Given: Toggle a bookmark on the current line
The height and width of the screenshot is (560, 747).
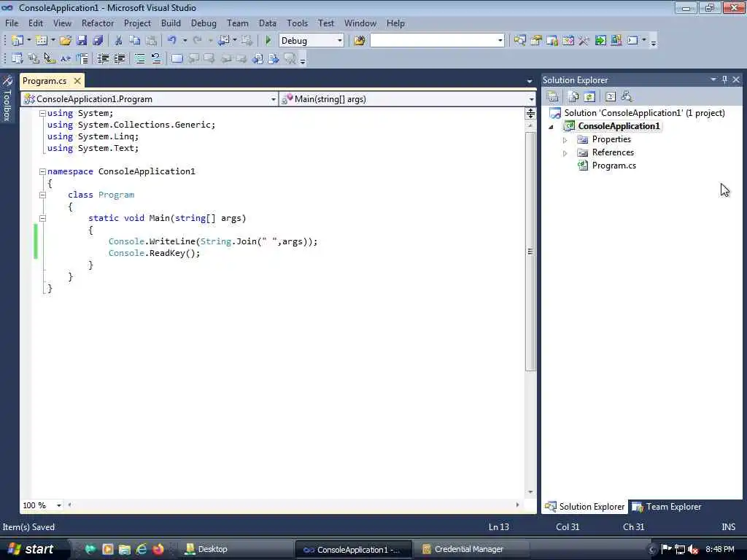Looking at the screenshot, I should pos(177,58).
